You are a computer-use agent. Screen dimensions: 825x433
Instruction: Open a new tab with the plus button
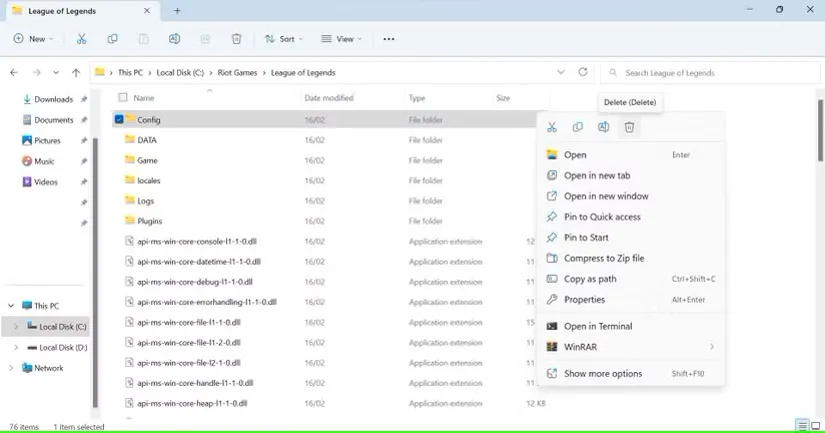point(177,11)
